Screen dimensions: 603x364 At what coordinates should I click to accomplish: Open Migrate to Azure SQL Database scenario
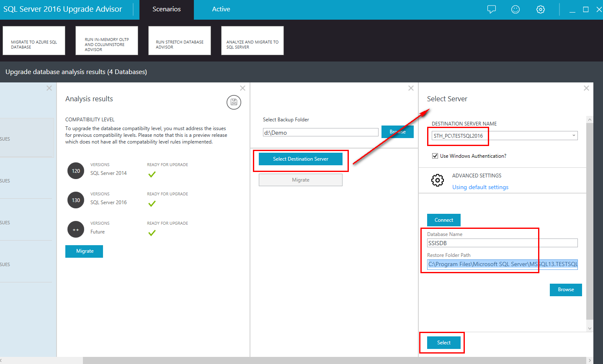34,41
